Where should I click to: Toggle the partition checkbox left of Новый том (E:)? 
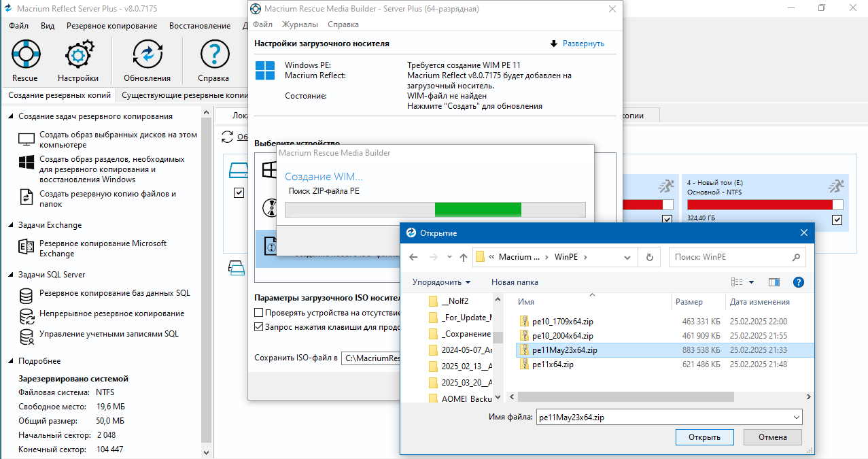[x=667, y=220]
